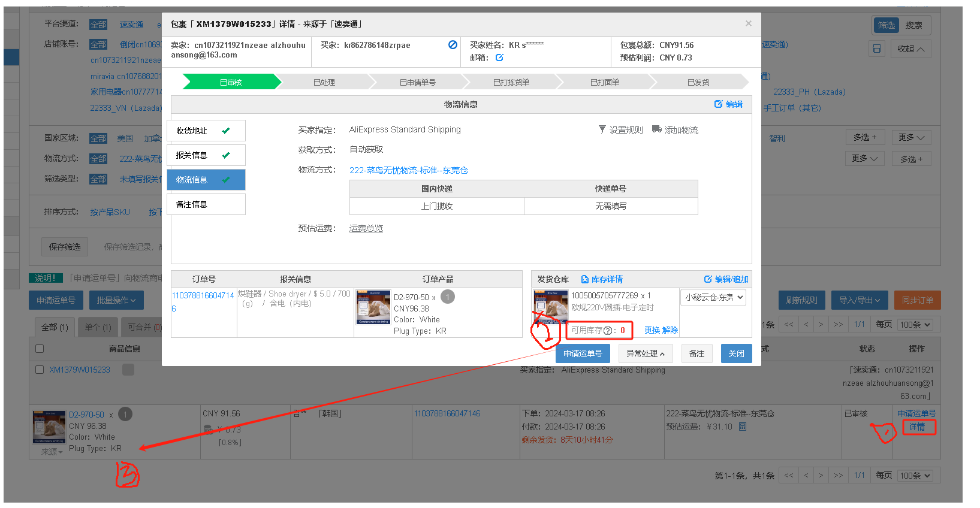Click 多选 + in the 物流方式 row

click(x=911, y=158)
